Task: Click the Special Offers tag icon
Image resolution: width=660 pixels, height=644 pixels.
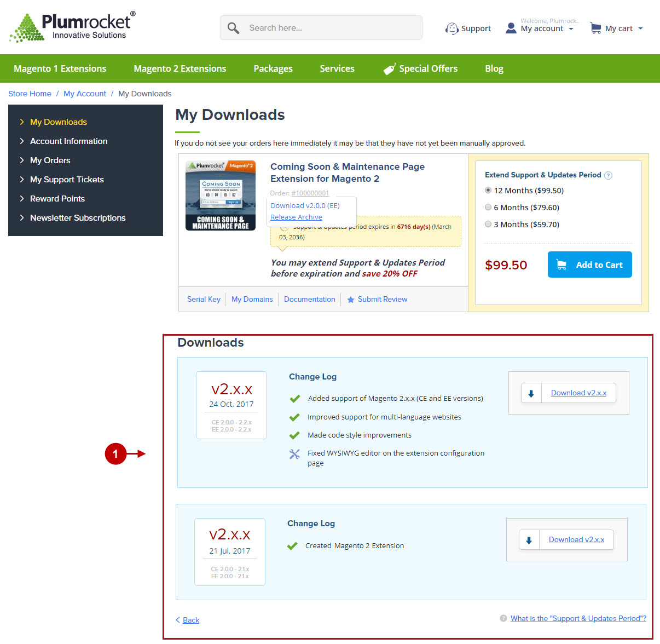Action: pyautogui.click(x=389, y=69)
